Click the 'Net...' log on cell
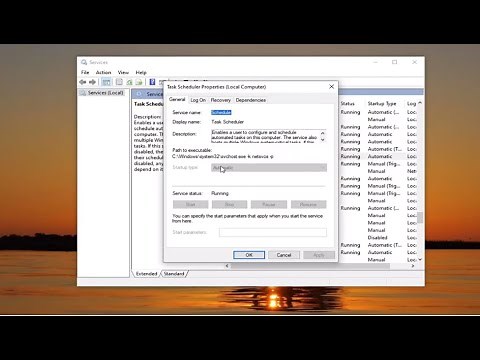This screenshot has width=480, height=360. 412,171
